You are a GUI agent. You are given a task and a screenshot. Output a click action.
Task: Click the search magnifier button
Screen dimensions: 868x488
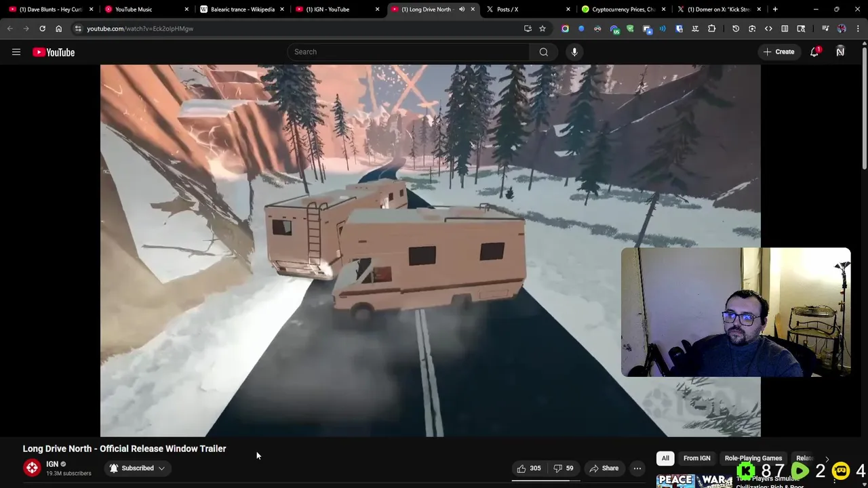tap(543, 52)
